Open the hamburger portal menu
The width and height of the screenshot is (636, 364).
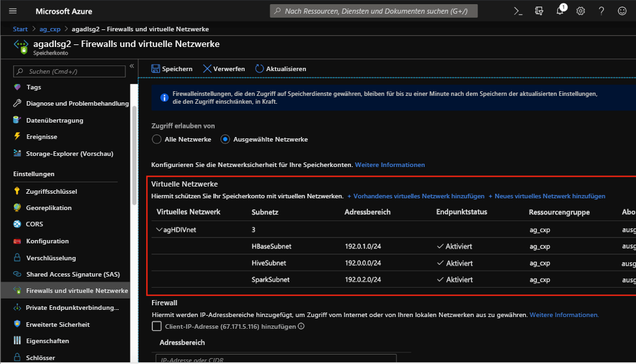click(13, 11)
